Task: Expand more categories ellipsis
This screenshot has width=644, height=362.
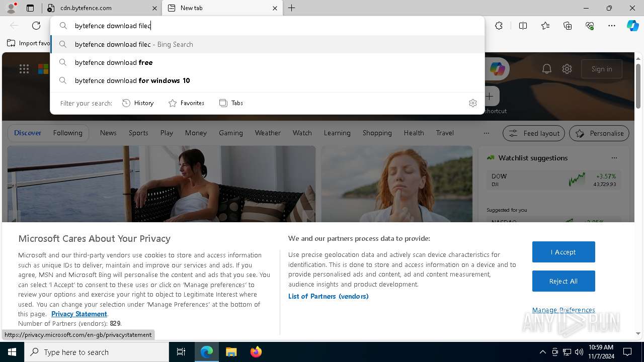Action: 486,133
